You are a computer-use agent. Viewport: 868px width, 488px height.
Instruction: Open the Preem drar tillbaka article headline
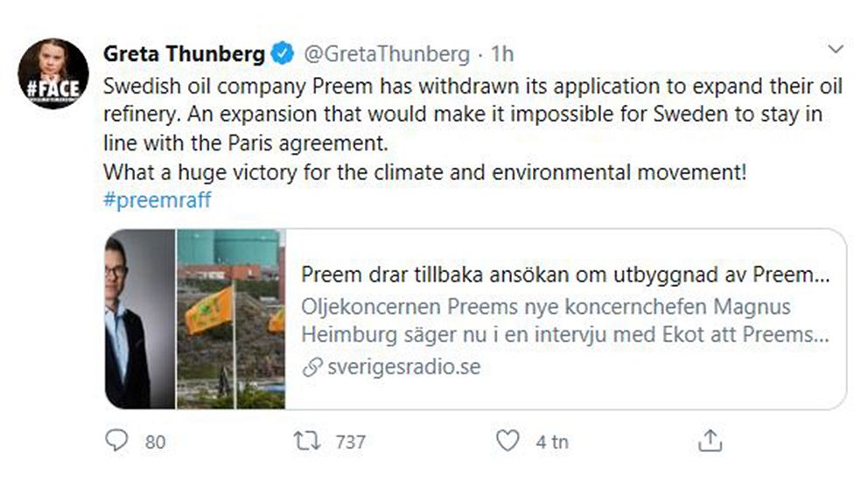(x=565, y=275)
